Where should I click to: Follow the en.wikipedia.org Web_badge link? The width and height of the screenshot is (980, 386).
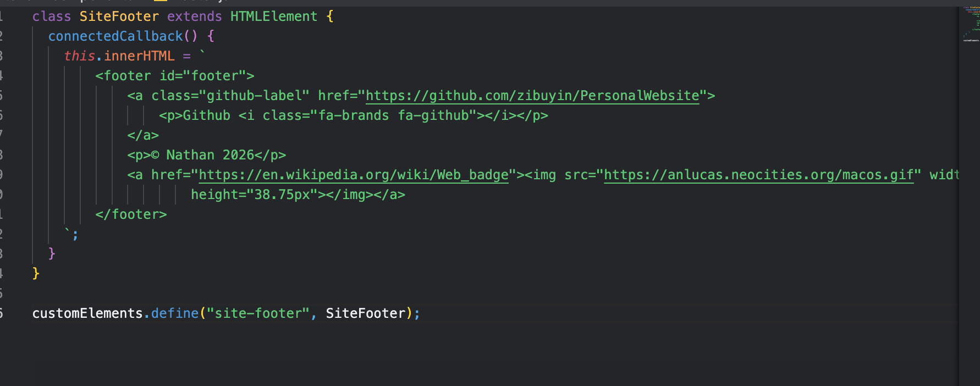tap(353, 175)
